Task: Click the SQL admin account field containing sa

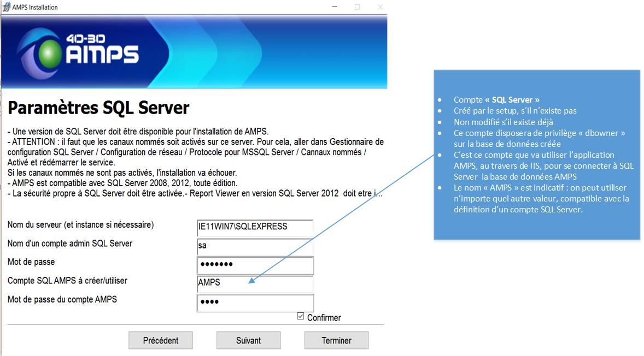Action: (255, 246)
